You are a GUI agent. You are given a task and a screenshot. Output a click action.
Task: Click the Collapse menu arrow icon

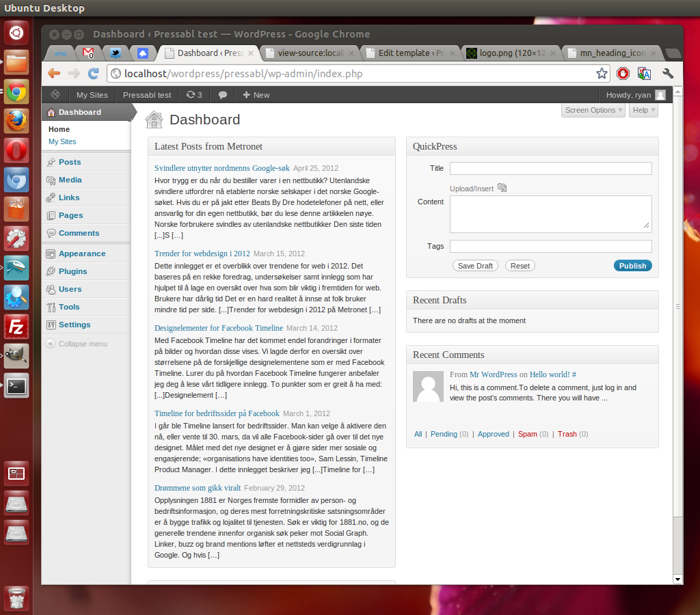[x=51, y=344]
